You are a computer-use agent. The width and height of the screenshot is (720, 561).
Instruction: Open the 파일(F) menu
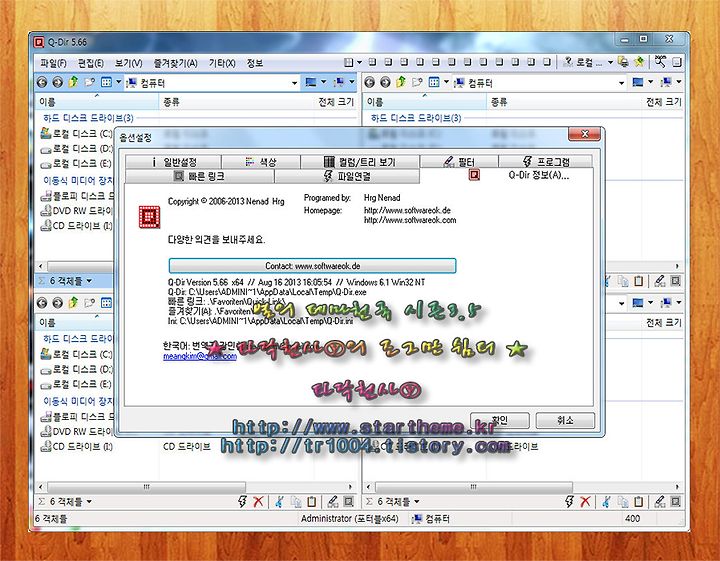tap(53, 63)
